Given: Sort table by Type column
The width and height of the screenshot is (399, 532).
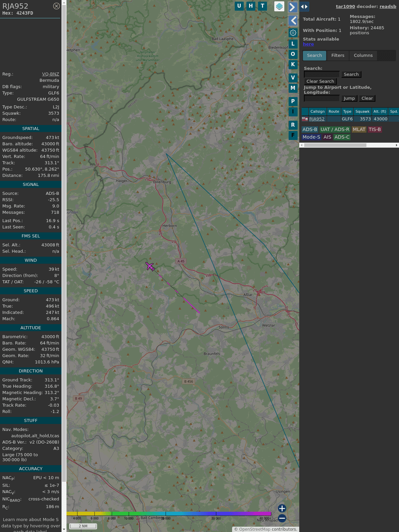Looking at the screenshot, I should click(347, 111).
